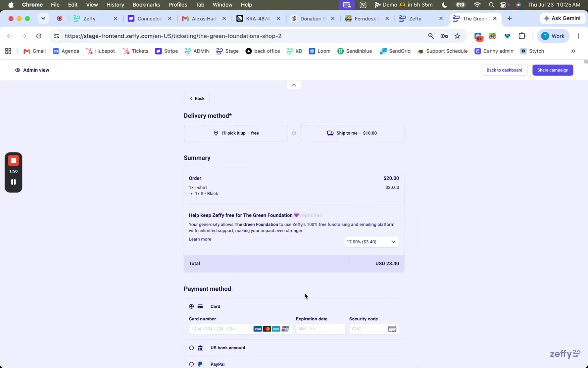
Task: Open the Chrome apps grid
Action: (x=8, y=51)
